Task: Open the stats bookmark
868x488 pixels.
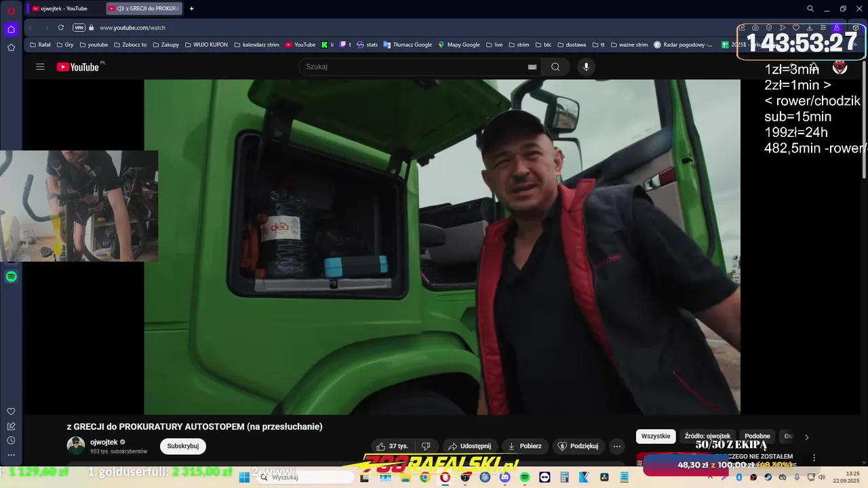Action: [x=367, y=45]
